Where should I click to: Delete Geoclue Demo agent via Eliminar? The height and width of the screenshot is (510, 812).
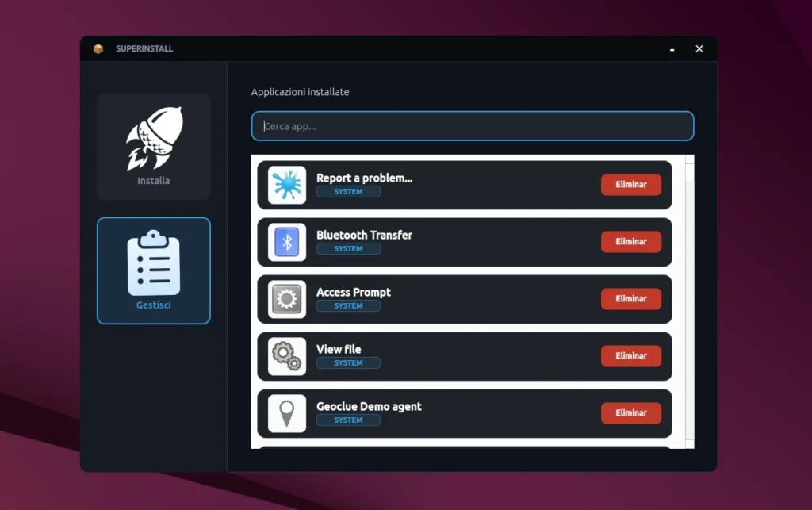pos(631,413)
